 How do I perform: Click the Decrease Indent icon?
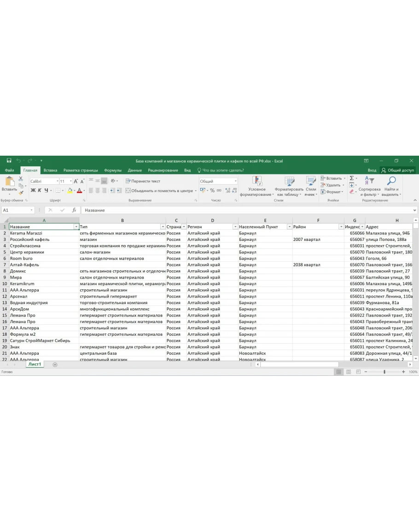113,190
